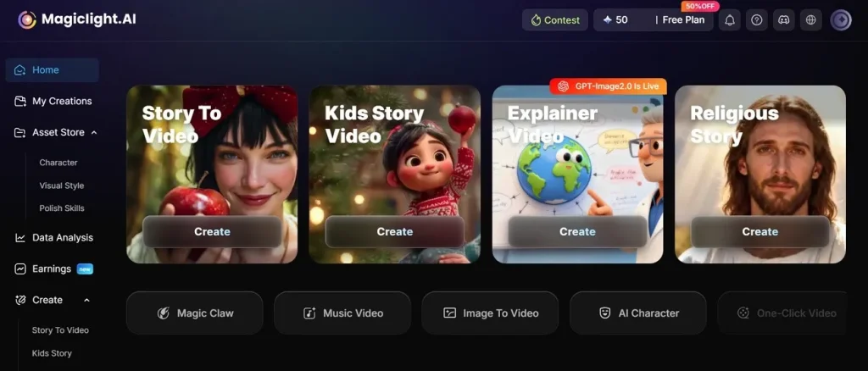Click the credits diamond icon showing 50

click(x=607, y=19)
